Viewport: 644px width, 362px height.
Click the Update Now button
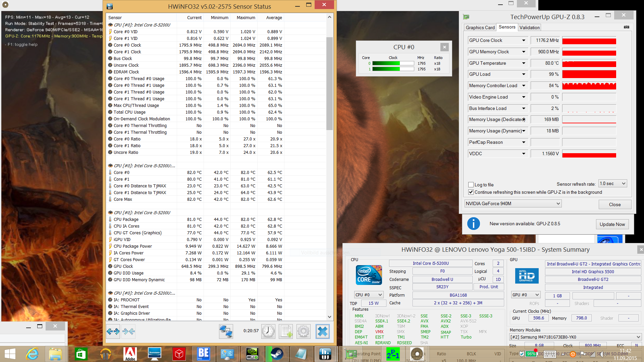tap(612, 224)
